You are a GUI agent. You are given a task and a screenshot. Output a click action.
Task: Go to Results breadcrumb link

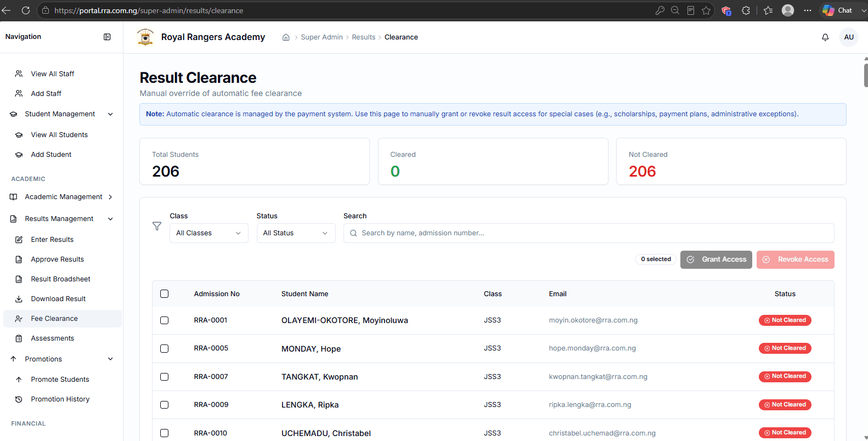click(364, 37)
